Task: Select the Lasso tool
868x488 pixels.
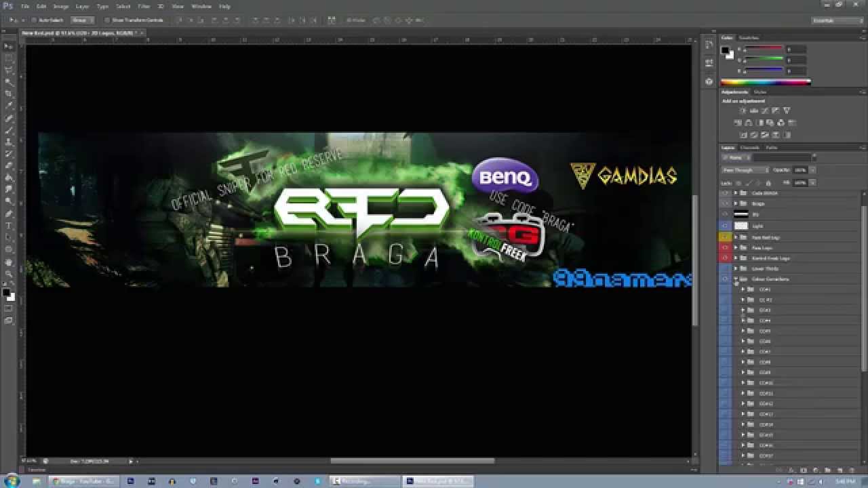Action: (x=9, y=70)
